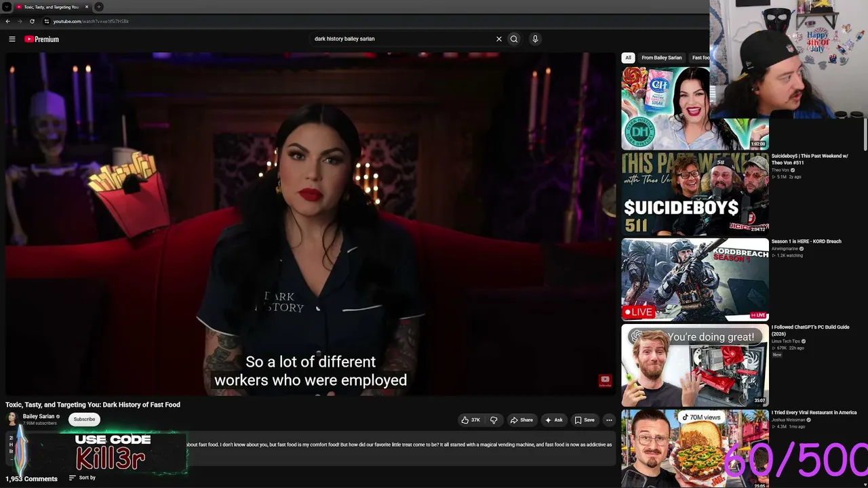
Task: Save video to a playlist
Action: (585, 420)
